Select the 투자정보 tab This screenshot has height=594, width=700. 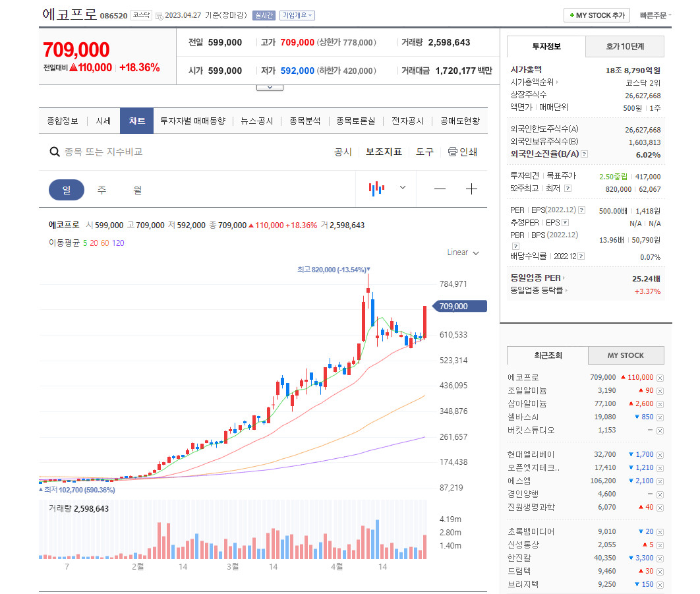[x=546, y=46]
